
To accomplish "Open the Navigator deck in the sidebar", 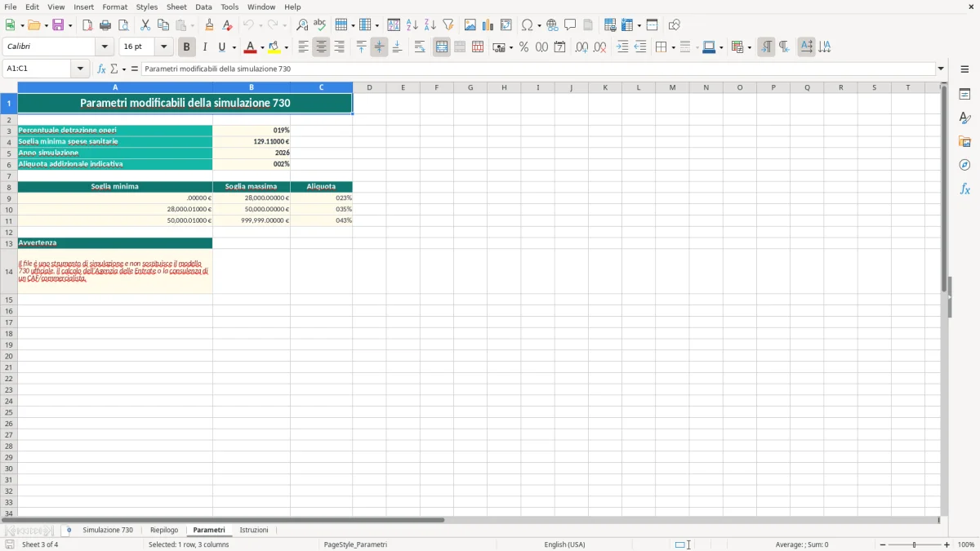I will pyautogui.click(x=964, y=165).
